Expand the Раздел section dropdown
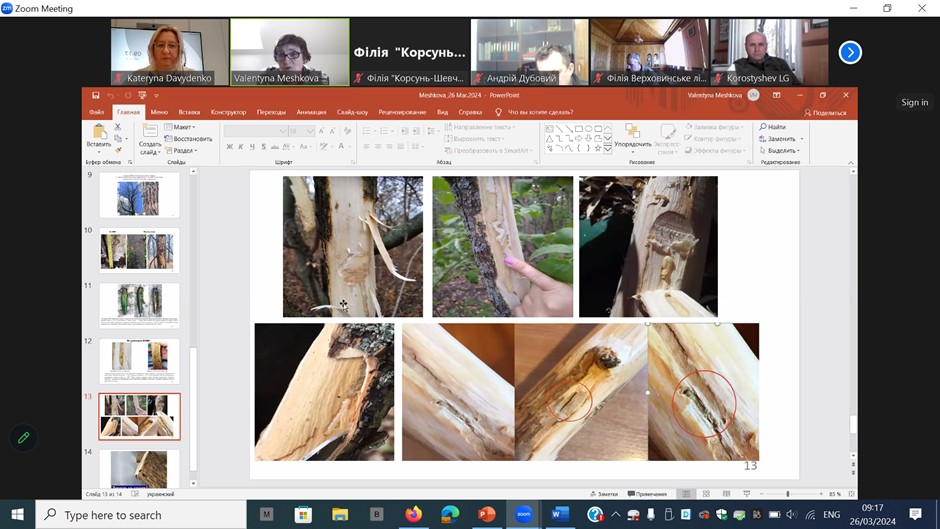Image resolution: width=940 pixels, height=529 pixels. point(181,151)
